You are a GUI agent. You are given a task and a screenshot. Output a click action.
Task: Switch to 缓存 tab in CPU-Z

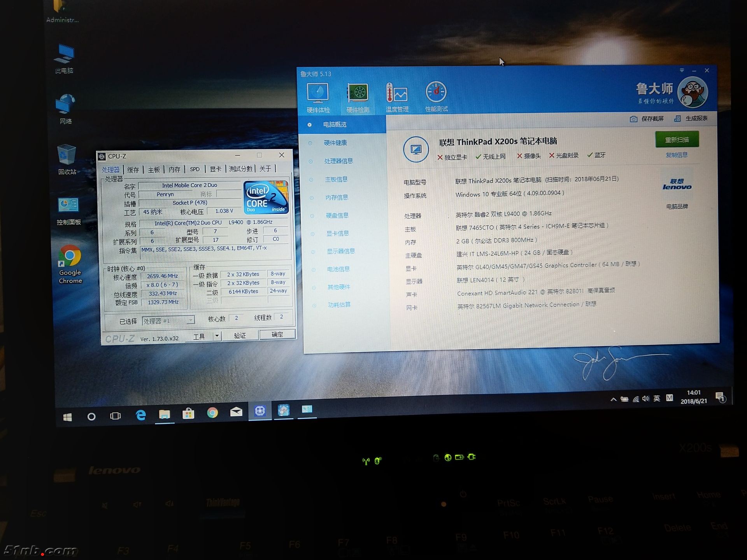pyautogui.click(x=133, y=170)
